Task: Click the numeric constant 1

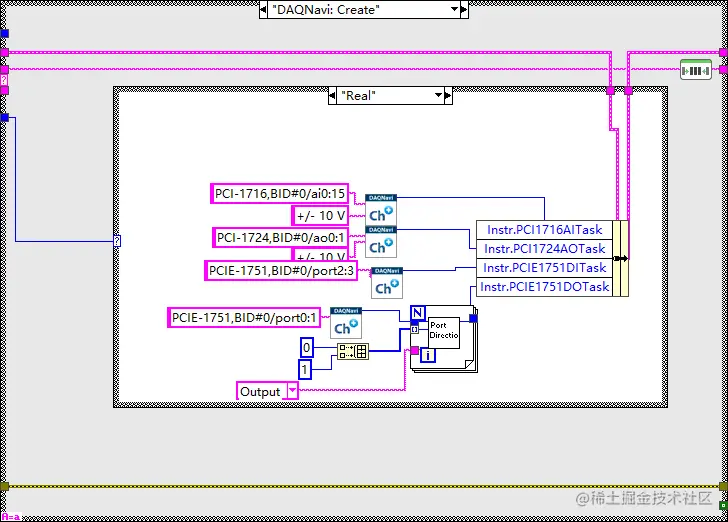Action: coord(305,370)
